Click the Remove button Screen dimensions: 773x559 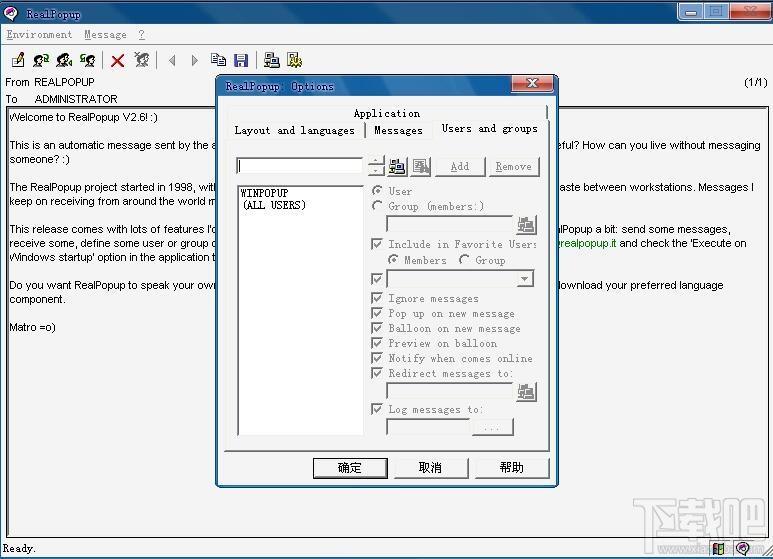(x=514, y=167)
